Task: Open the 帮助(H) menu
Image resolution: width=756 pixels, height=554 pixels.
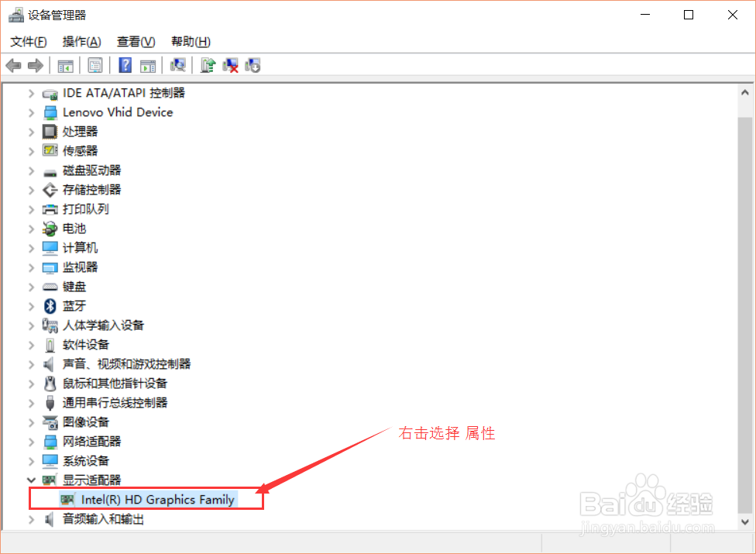Action: [191, 42]
